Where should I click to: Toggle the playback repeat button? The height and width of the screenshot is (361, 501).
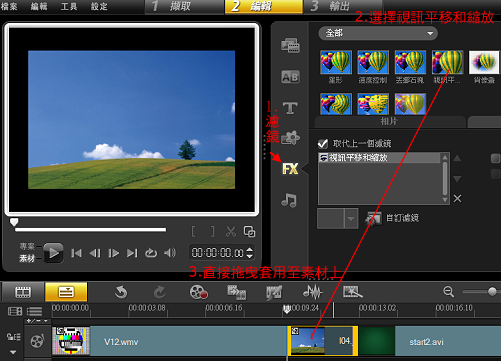click(151, 253)
